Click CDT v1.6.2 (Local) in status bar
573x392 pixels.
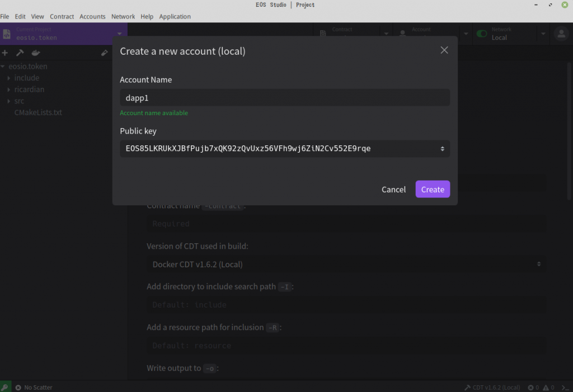pos(492,388)
